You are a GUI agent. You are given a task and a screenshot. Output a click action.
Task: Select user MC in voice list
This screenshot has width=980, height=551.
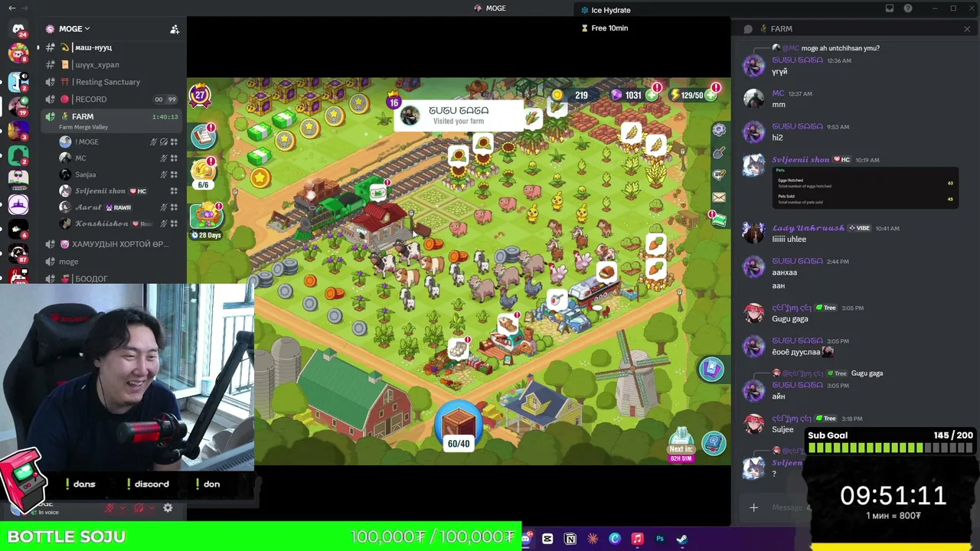tap(80, 158)
